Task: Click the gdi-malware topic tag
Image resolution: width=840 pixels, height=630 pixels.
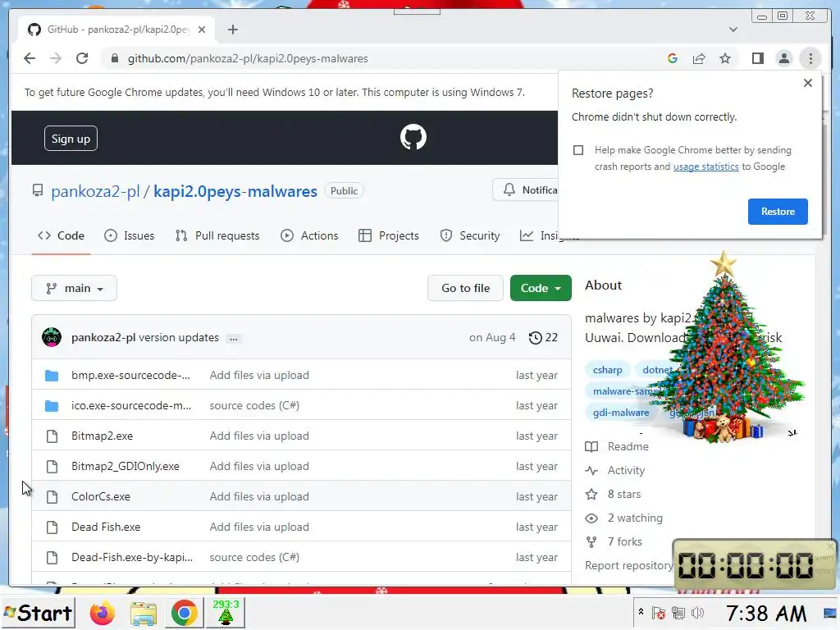Action: click(620, 413)
